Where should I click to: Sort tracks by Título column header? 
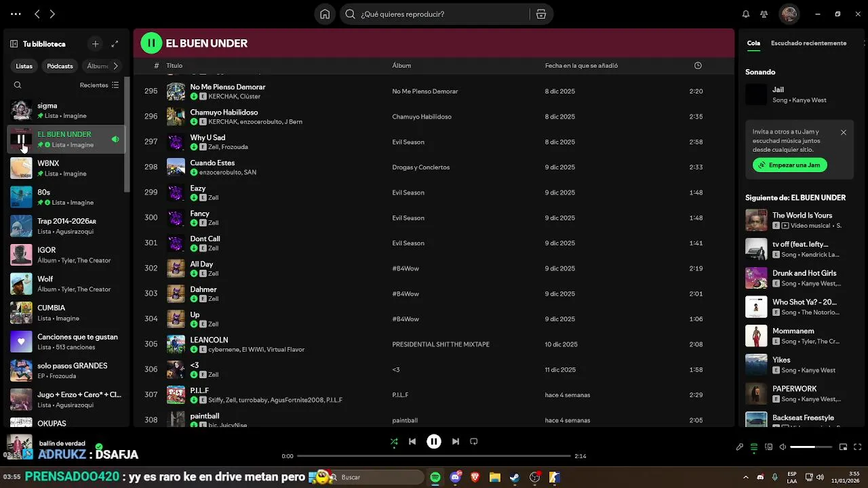pos(174,66)
